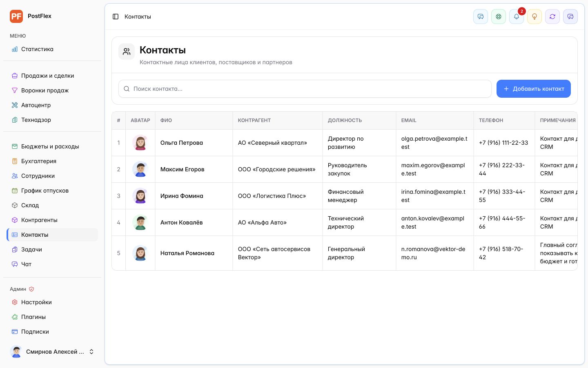Open the rightmost purple chat icon
This screenshot has height=368, width=588.
[x=570, y=17]
